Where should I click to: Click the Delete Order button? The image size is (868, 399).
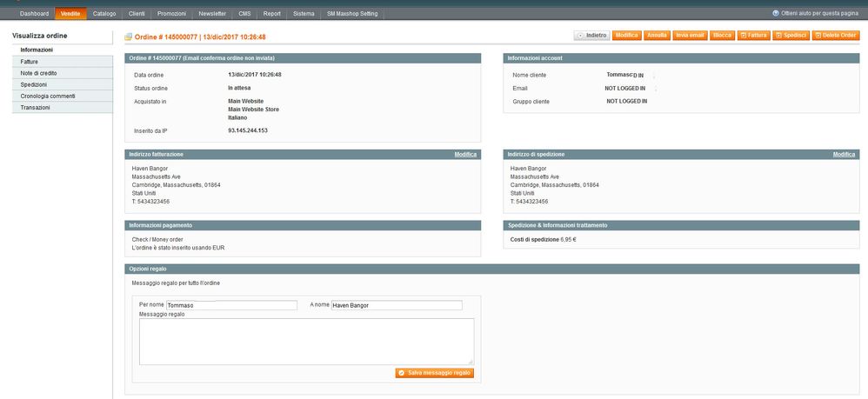click(x=836, y=36)
